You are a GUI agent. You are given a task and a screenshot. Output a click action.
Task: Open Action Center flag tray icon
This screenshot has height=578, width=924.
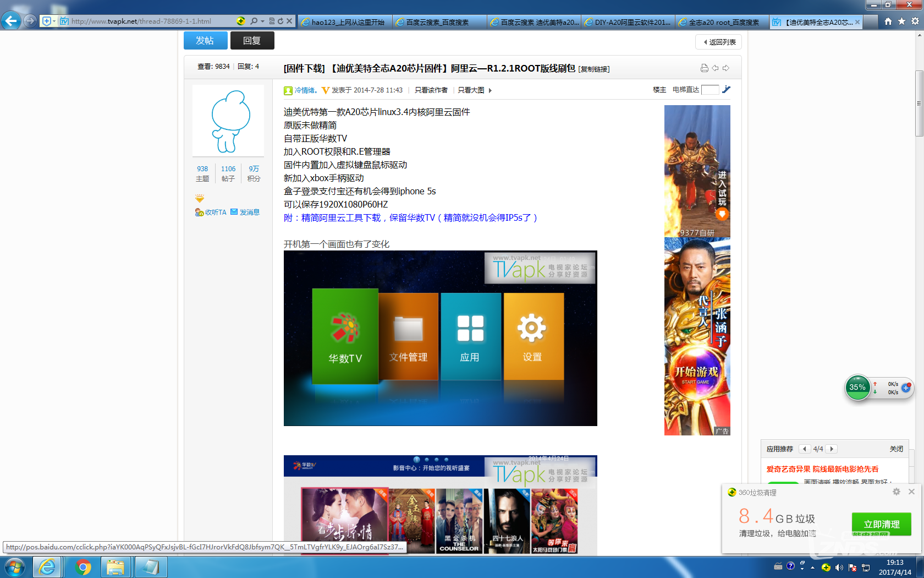[853, 568]
